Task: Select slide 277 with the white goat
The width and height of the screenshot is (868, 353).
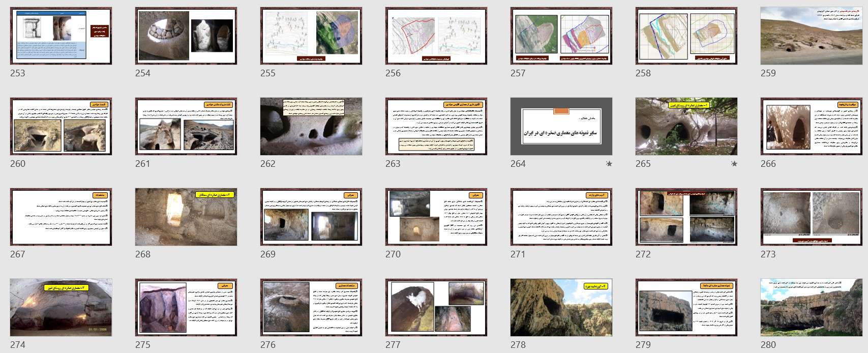Action: click(436, 307)
